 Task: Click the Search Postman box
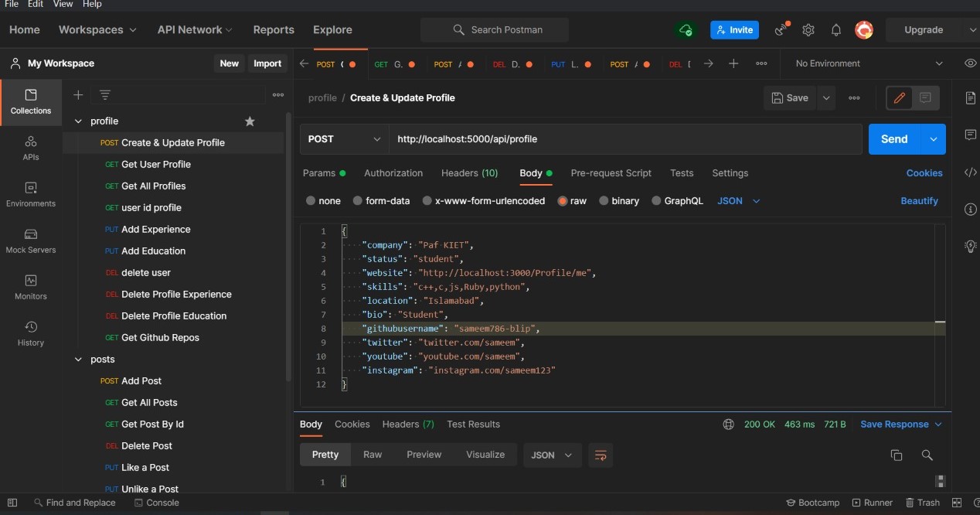(x=495, y=30)
